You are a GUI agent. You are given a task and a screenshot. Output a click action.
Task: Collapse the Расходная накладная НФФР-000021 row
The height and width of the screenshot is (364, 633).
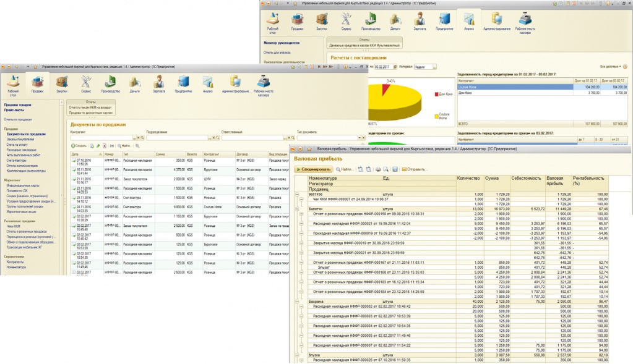coord(301,224)
